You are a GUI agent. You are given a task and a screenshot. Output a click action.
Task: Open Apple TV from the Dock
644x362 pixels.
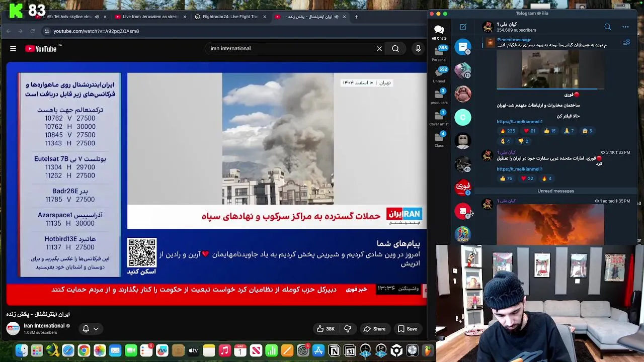(193, 351)
